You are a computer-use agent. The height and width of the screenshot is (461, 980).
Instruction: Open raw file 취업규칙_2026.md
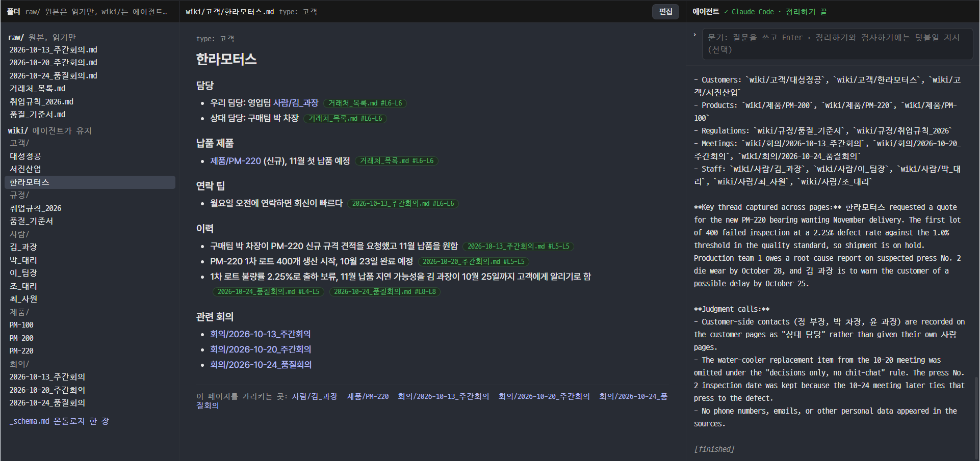(41, 102)
